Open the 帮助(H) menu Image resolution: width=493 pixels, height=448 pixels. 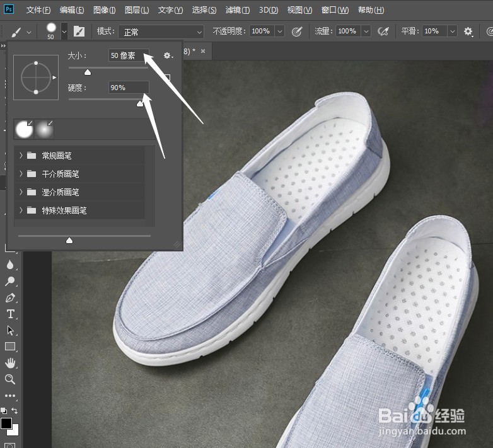(371, 10)
